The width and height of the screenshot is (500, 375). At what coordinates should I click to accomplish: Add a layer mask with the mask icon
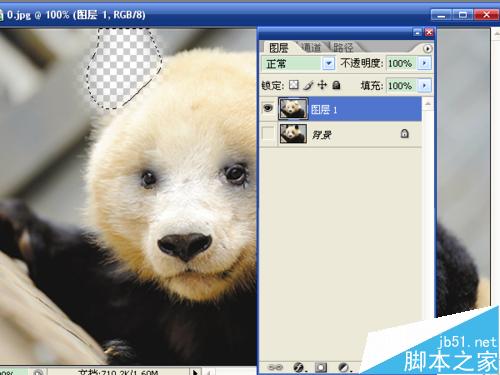(321, 367)
